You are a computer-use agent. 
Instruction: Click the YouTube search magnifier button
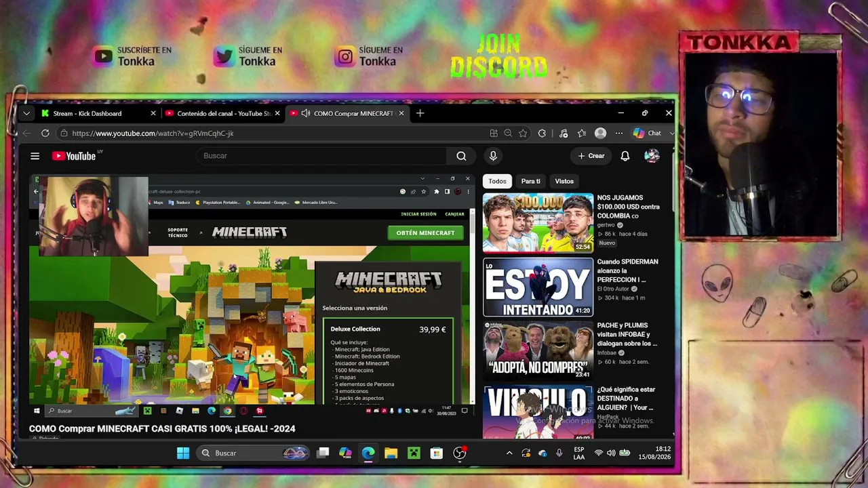461,156
